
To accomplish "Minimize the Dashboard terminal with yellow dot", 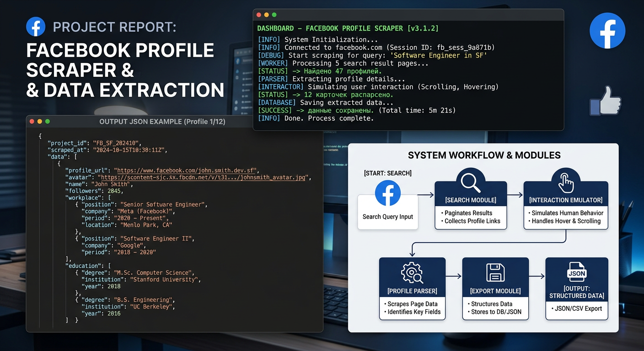I will [x=267, y=15].
